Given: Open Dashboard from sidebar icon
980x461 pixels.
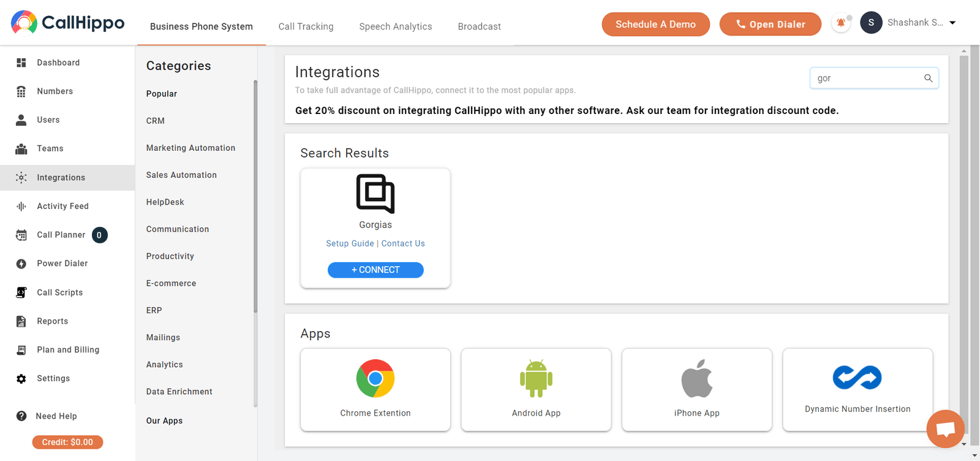Looking at the screenshot, I should tap(21, 63).
